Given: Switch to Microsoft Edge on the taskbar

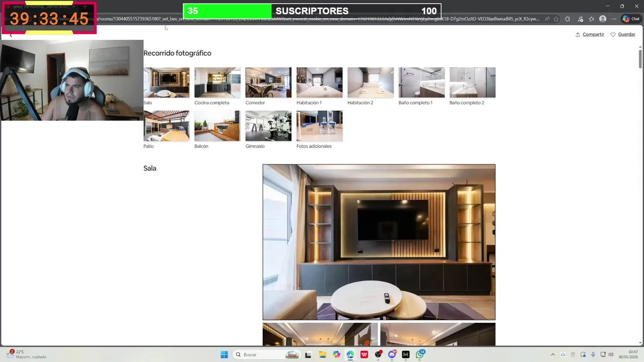Looking at the screenshot, I should click(x=350, y=354).
